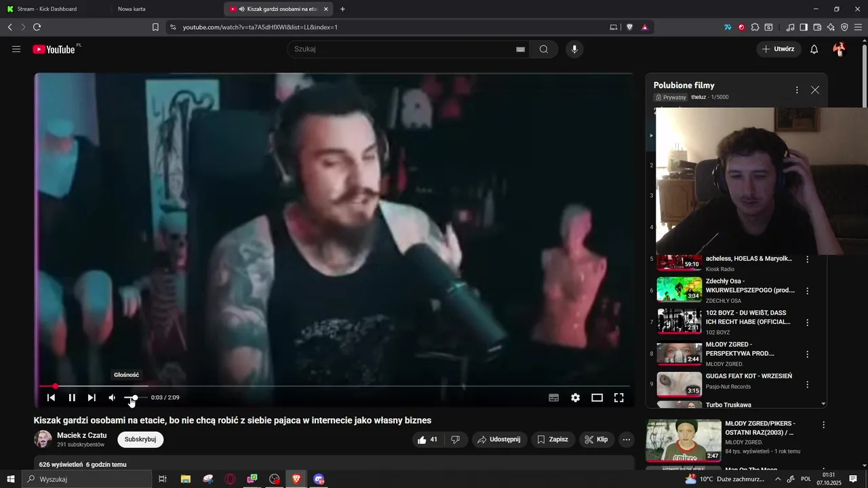The height and width of the screenshot is (488, 868).
Task: Go back in browser history
Action: click(x=9, y=27)
